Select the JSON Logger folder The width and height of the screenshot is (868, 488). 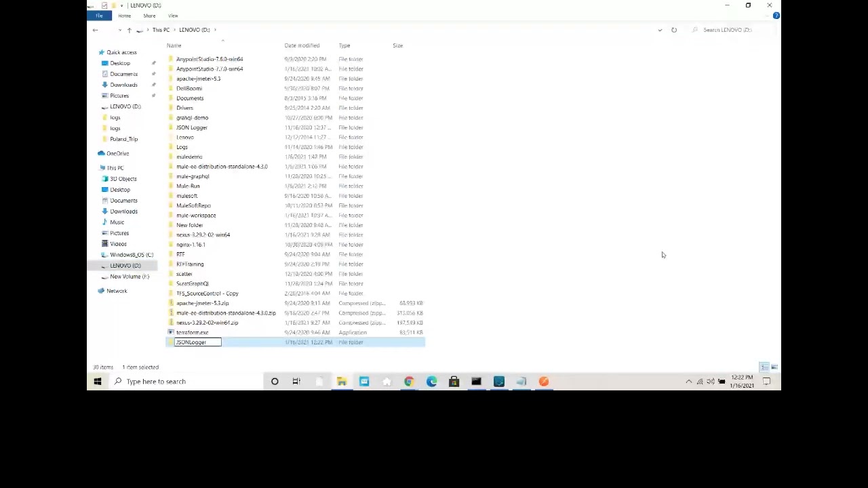pos(192,127)
